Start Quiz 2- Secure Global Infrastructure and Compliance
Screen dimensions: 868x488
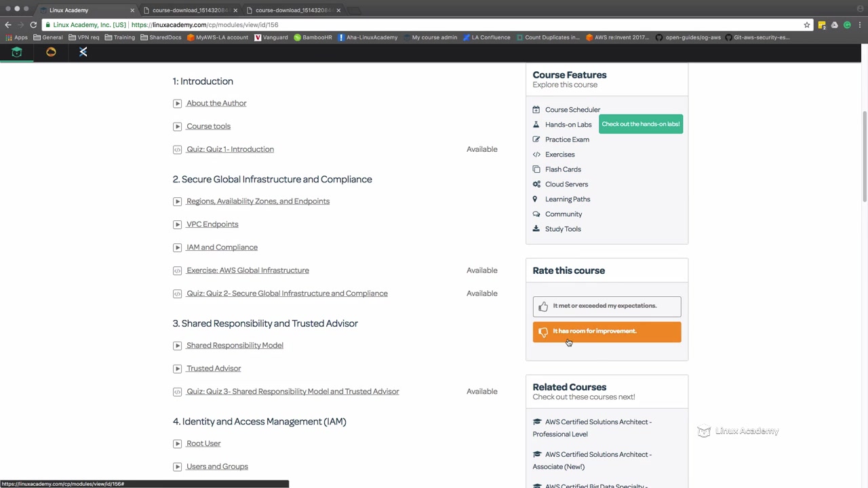tap(287, 293)
